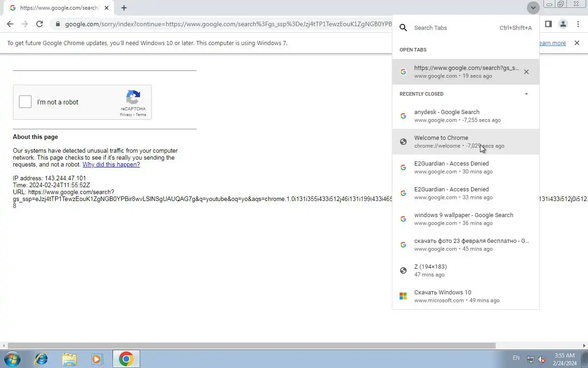The image size is (588, 368).
Task: Open Chrome profile avatar menu
Action: [x=563, y=24]
